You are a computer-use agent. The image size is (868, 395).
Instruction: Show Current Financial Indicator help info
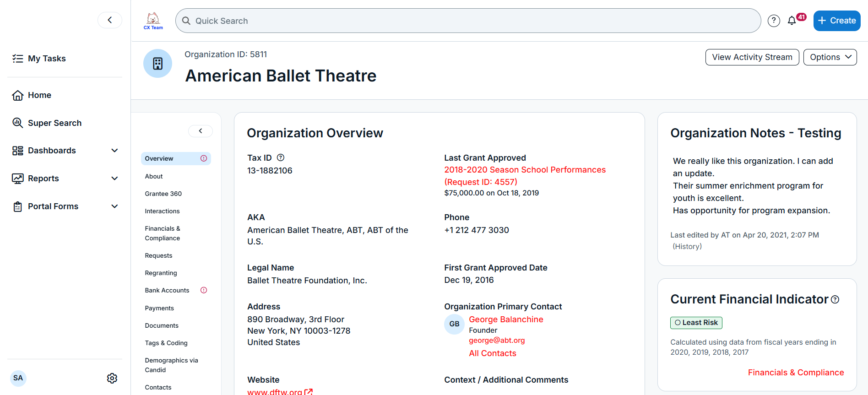click(835, 299)
